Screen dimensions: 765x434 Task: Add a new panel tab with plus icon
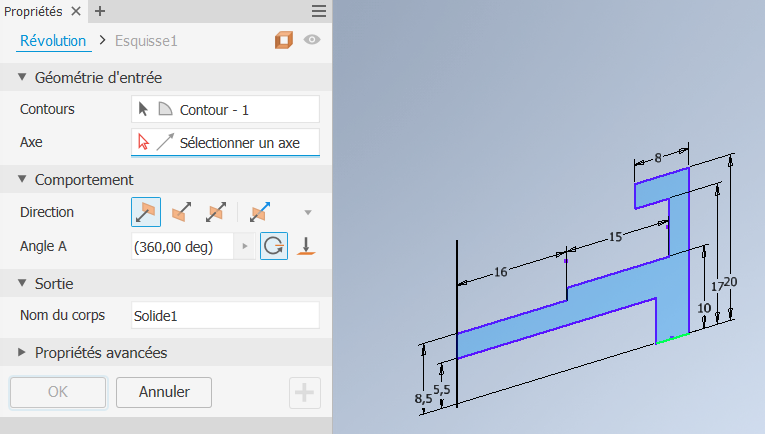(x=100, y=11)
